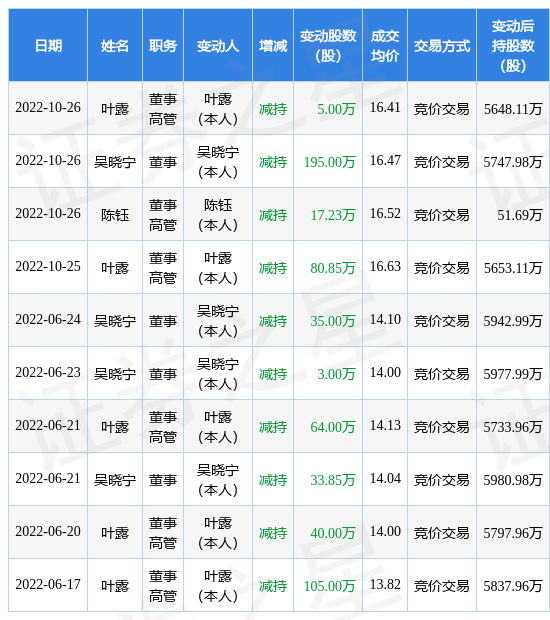Select the 姓名 column header

pos(115,45)
